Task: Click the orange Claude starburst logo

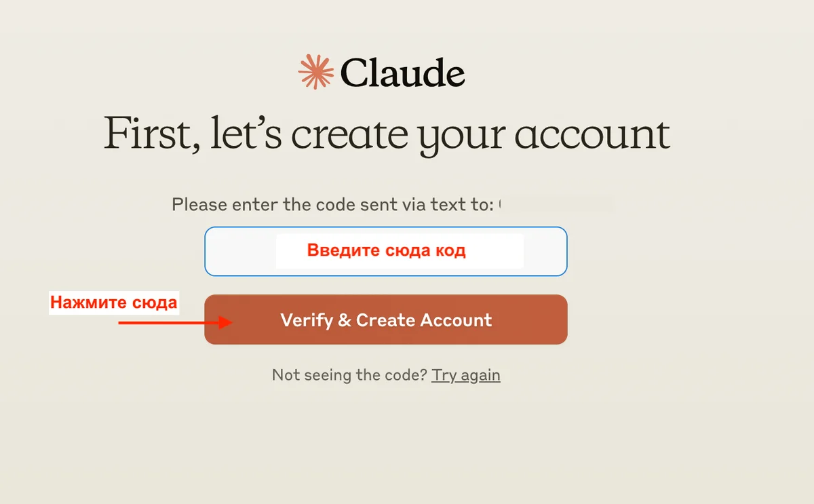Action: tap(316, 71)
